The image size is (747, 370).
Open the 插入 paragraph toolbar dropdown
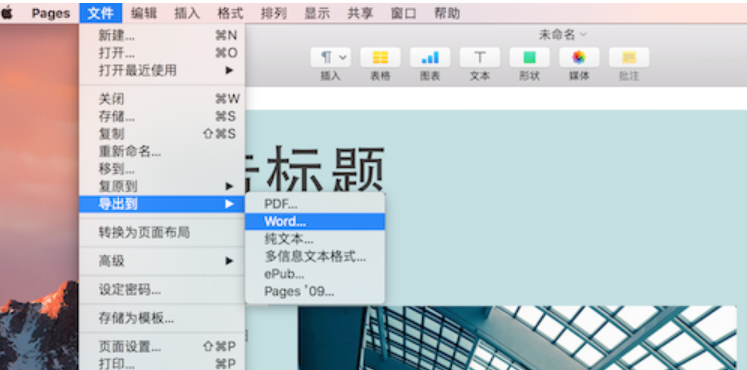click(x=331, y=58)
